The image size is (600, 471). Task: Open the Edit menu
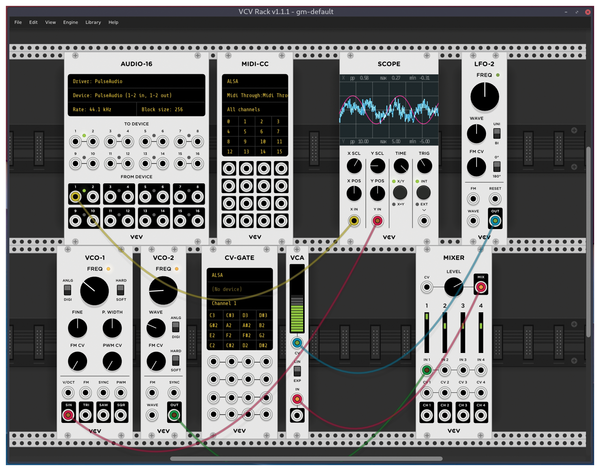[x=33, y=22]
